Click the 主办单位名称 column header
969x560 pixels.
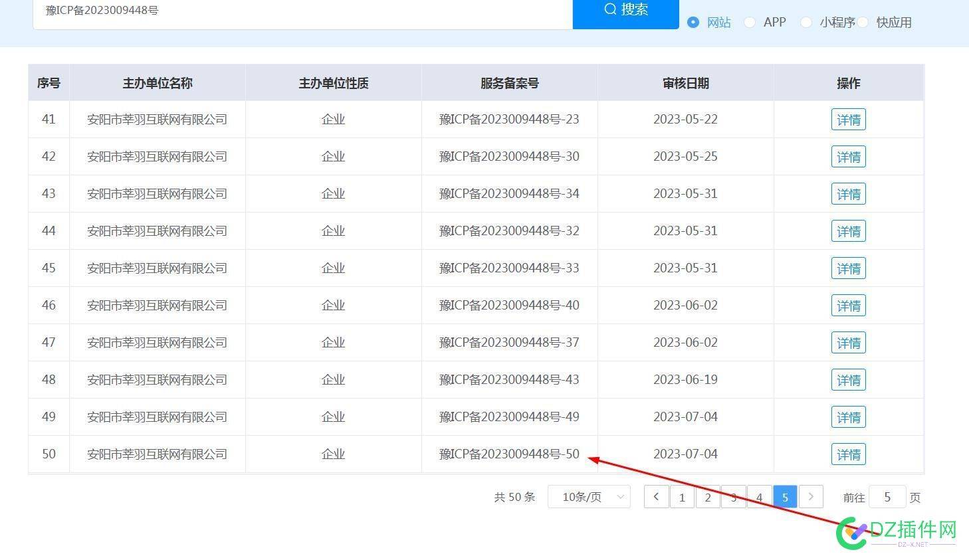coord(158,83)
